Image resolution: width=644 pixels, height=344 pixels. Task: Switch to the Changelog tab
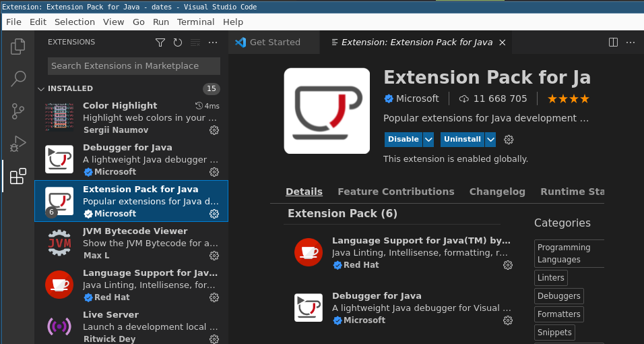click(x=497, y=192)
